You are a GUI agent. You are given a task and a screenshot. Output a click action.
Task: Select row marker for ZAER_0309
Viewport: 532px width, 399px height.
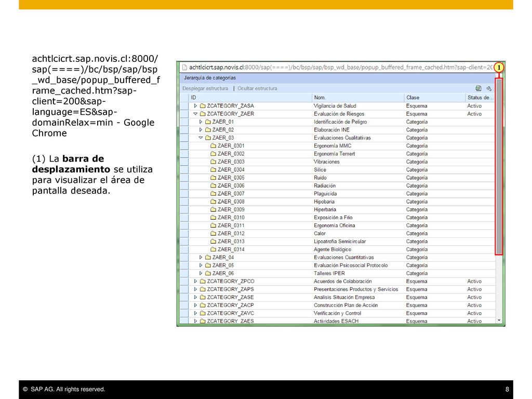point(184,209)
